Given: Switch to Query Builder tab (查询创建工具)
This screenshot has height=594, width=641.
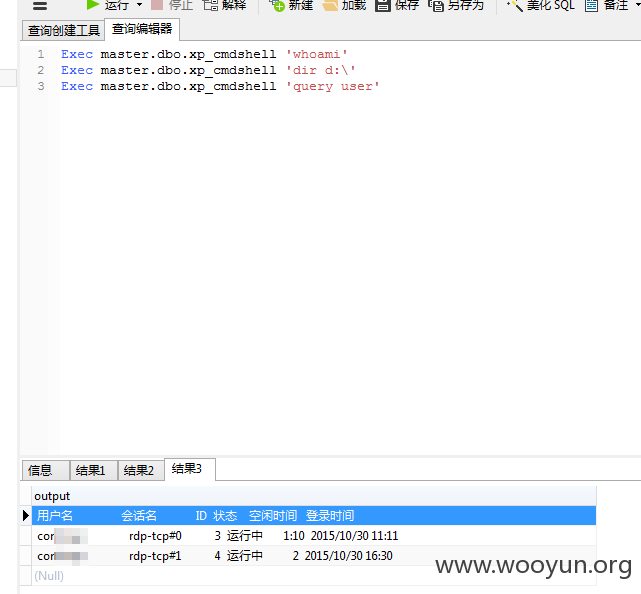Looking at the screenshot, I should 63,30.
